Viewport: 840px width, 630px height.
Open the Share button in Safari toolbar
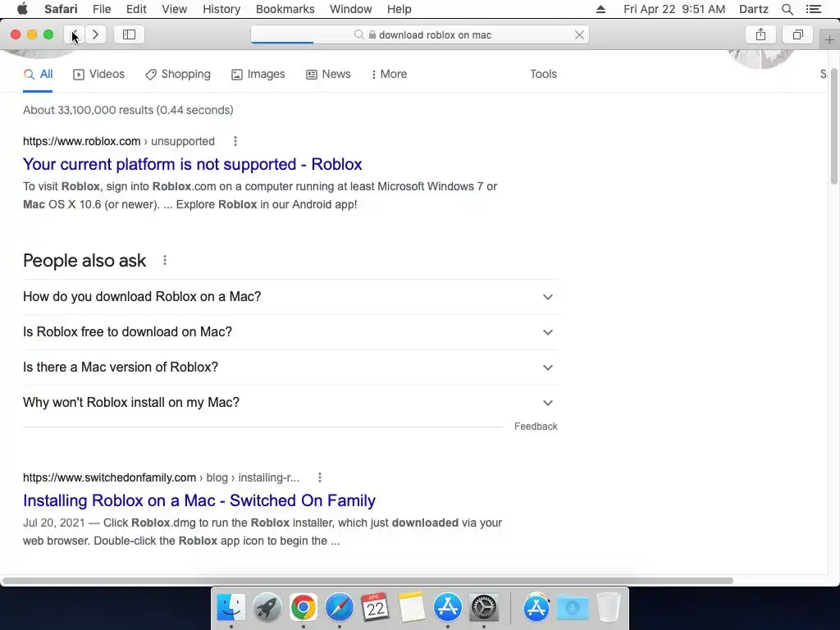(760, 34)
